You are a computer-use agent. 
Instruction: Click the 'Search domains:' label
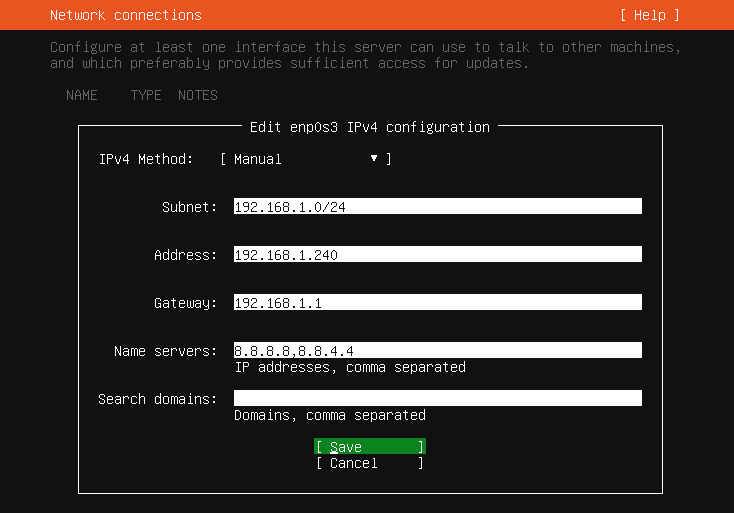coord(158,399)
